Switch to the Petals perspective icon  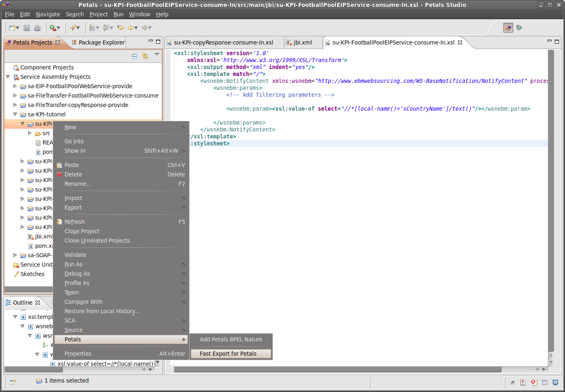(x=508, y=28)
